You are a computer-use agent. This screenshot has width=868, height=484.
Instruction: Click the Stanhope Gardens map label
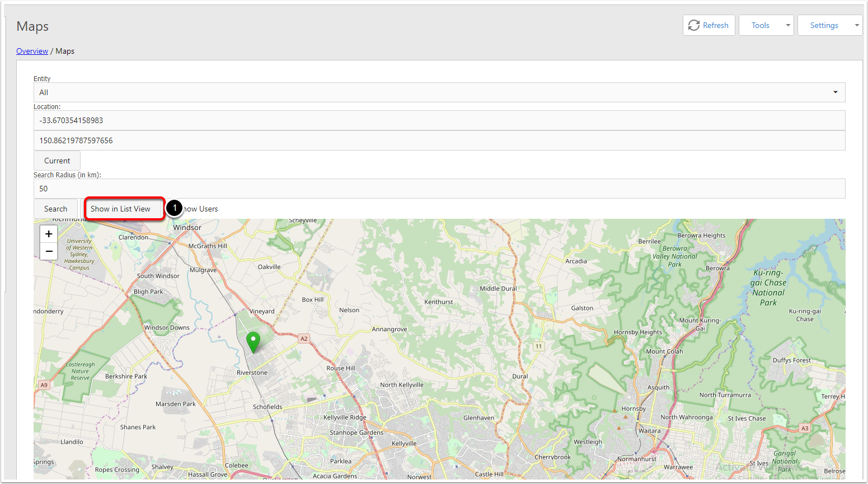[356, 433]
